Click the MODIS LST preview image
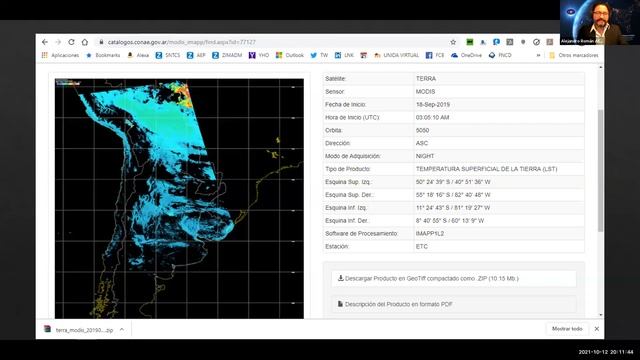The image size is (640, 360). 179,198
